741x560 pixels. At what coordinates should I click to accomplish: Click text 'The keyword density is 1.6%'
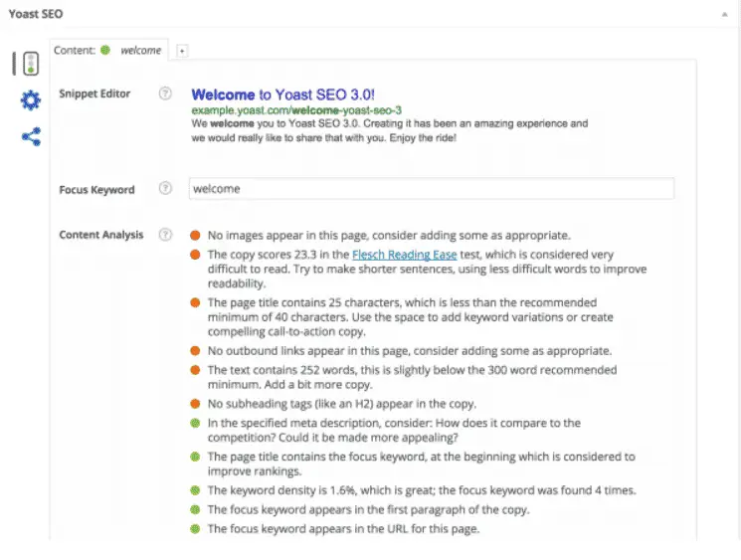coord(282,490)
